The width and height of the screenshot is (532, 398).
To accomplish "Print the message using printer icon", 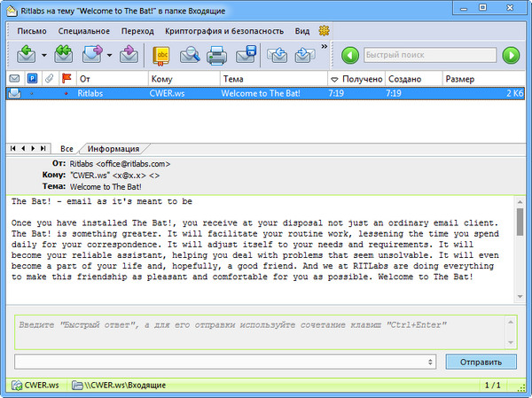I will tap(217, 55).
